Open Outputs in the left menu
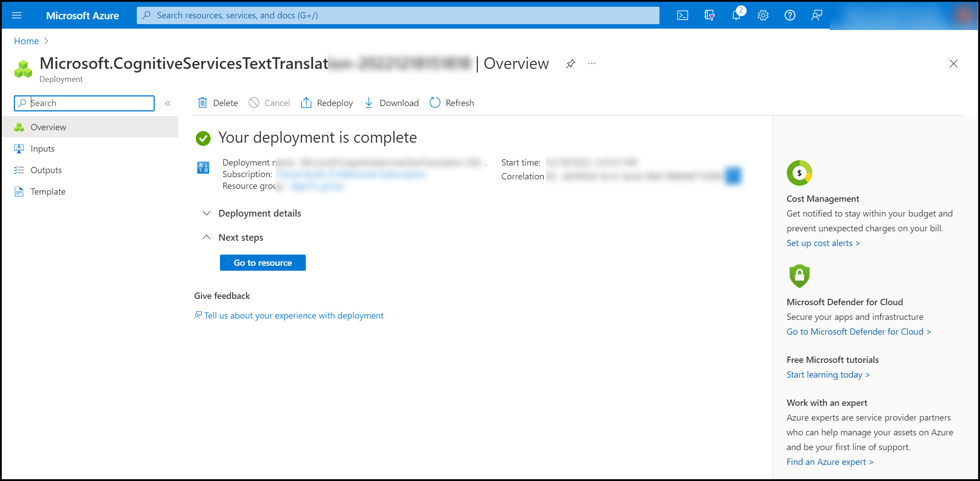The image size is (980, 481). coord(90,170)
